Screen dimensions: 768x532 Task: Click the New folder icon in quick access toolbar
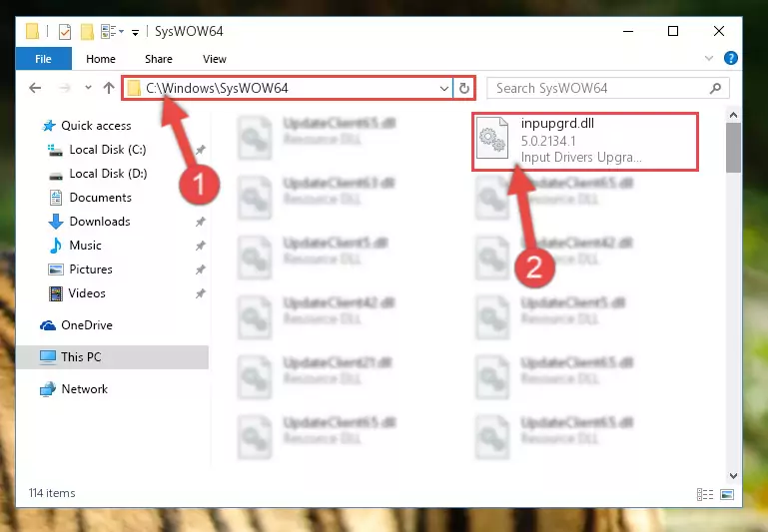pyautogui.click(x=87, y=32)
